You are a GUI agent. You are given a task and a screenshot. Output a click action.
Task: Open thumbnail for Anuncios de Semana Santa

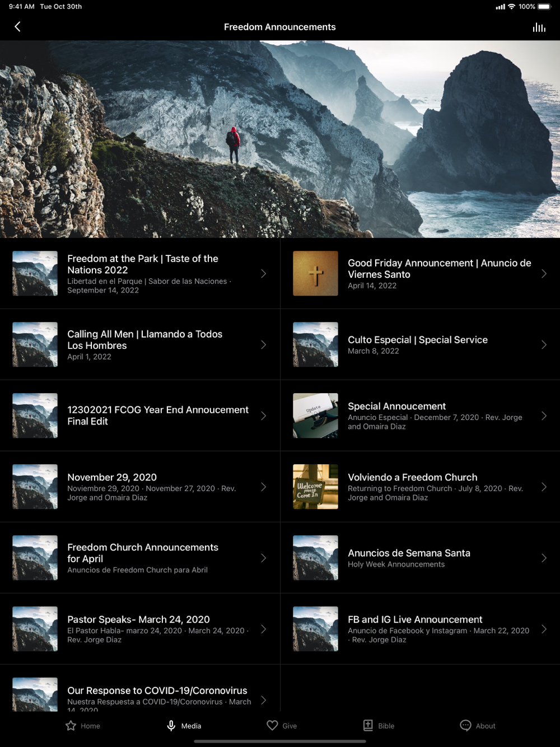[315, 558]
